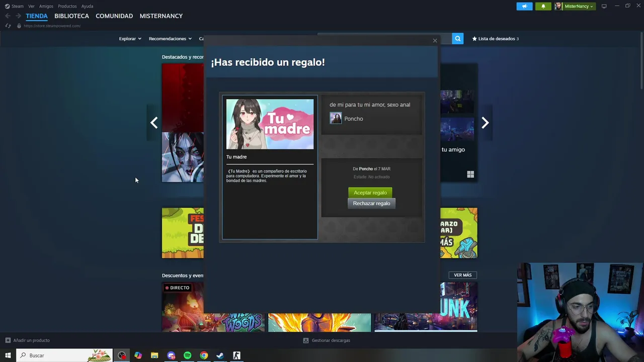This screenshot has width=644, height=362.
Task: Open Steam from taskbar
Action: [220, 355]
